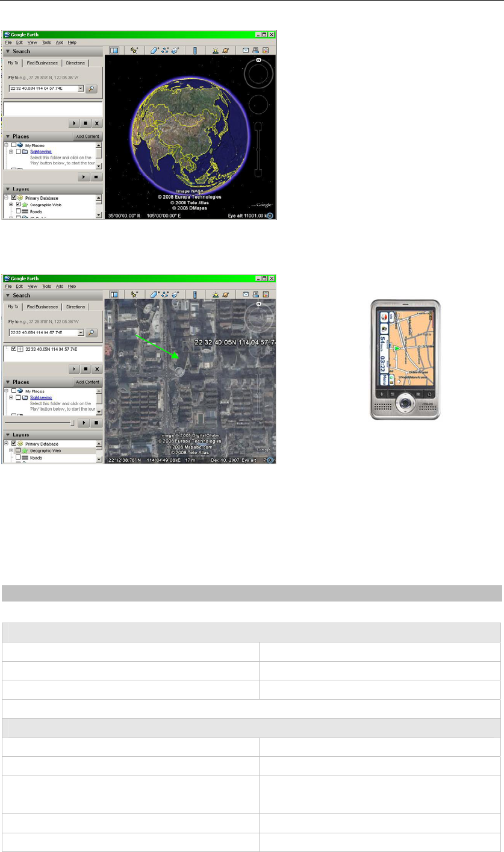Check Sightseeing checkbox in globe view window
The width and height of the screenshot is (504, 852).
19,152
